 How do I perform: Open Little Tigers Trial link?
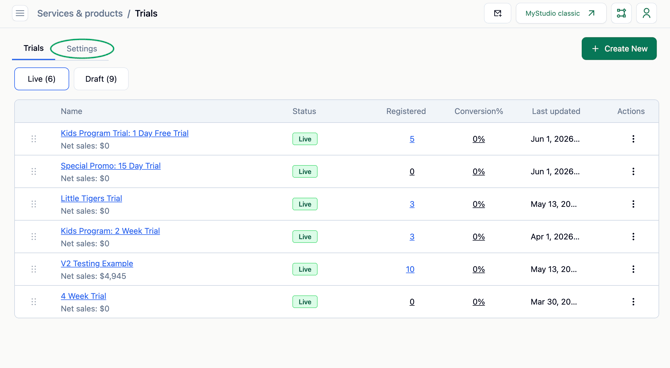point(91,198)
